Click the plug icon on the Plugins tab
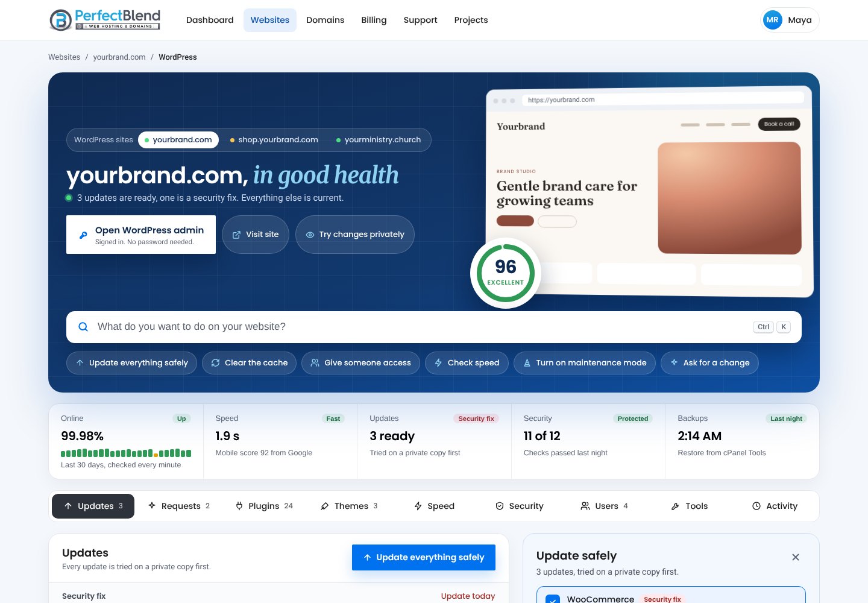Image resolution: width=868 pixels, height=603 pixels. [239, 507]
